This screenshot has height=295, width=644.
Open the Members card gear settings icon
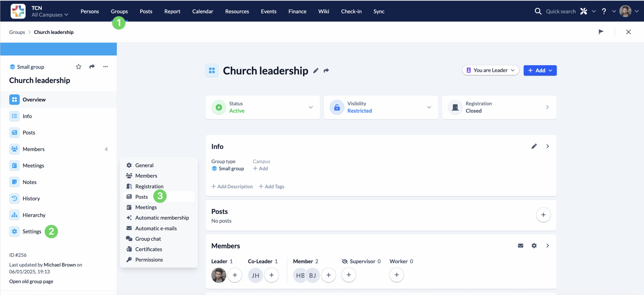[534, 246]
